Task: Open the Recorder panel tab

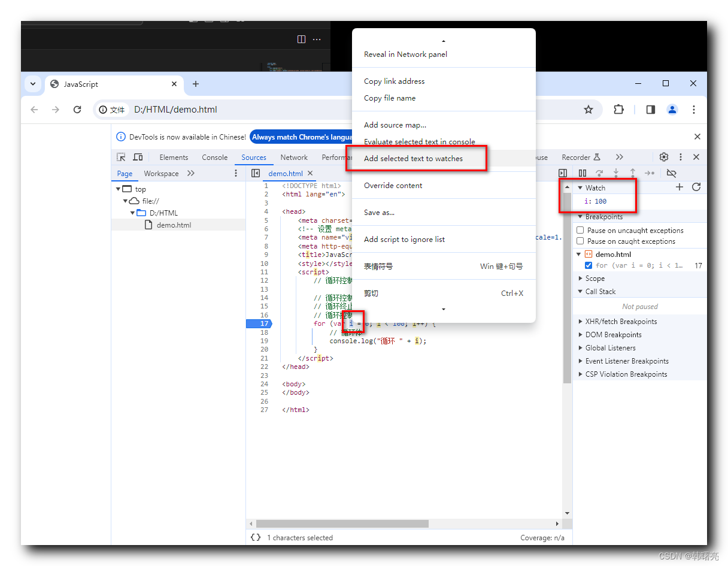Action: coord(581,158)
